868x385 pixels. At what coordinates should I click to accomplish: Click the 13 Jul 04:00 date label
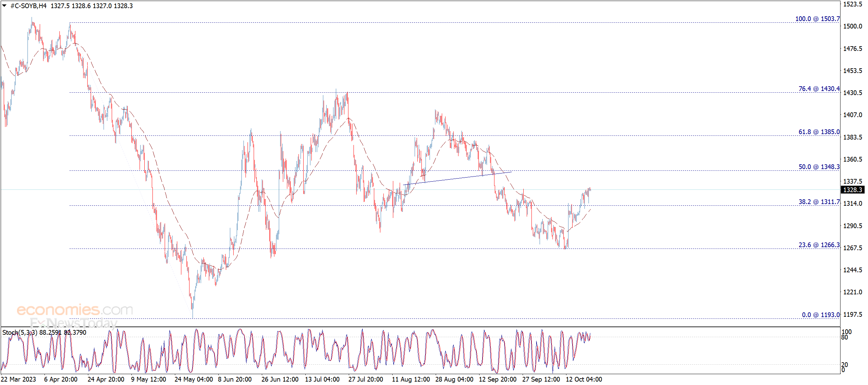click(322, 379)
